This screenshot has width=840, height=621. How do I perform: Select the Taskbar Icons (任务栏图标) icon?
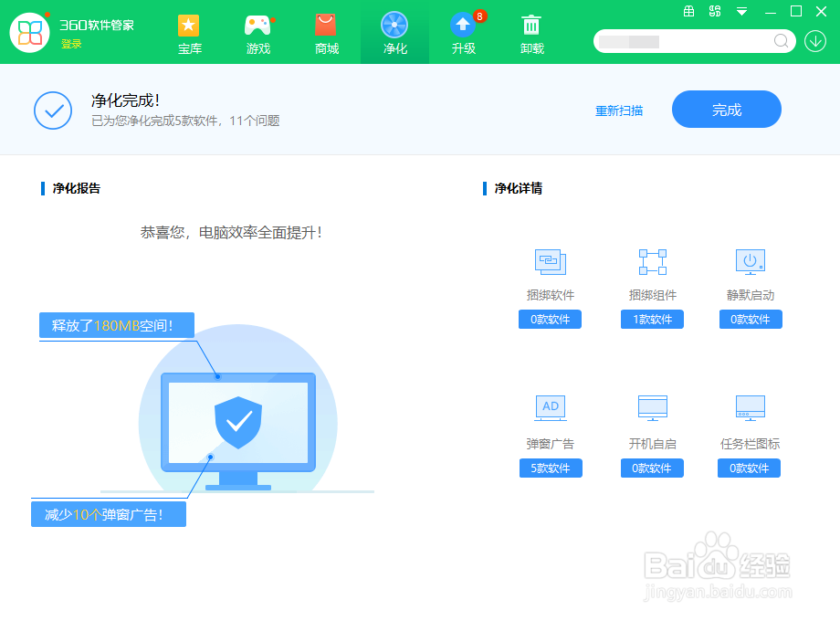[x=750, y=408]
